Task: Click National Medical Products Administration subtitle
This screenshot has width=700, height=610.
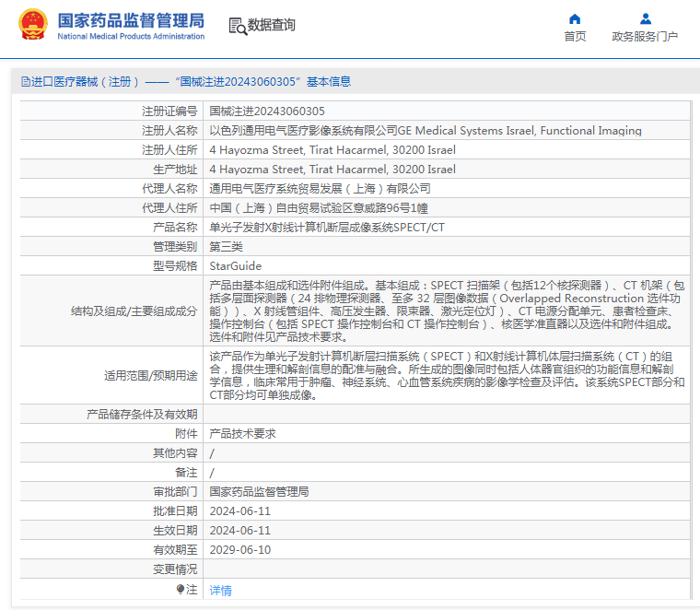Action: (x=131, y=37)
